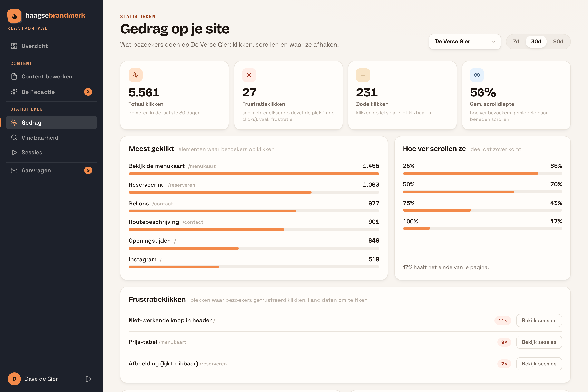Image resolution: width=588 pixels, height=392 pixels.
Task: Click the red X icon on Frustratieklikken card
Action: pos(249,75)
